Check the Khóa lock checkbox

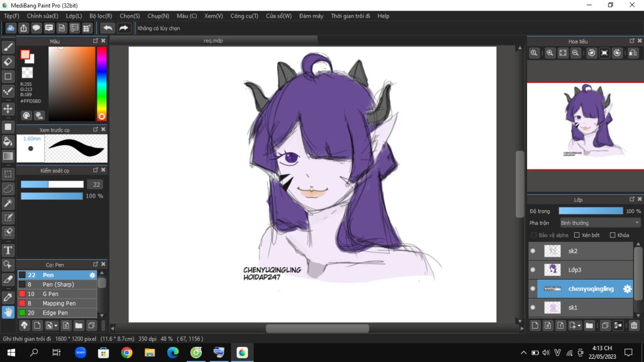pos(613,235)
